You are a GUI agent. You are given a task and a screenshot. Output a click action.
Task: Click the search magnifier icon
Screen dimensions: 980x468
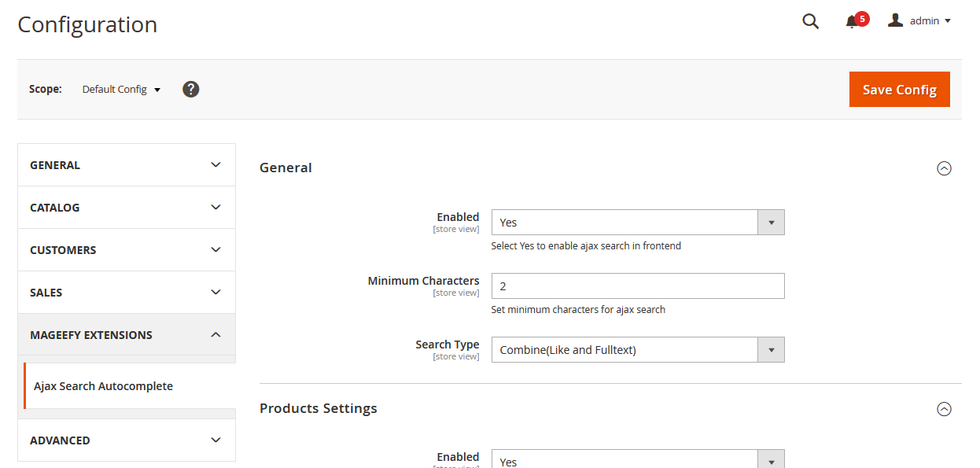810,21
